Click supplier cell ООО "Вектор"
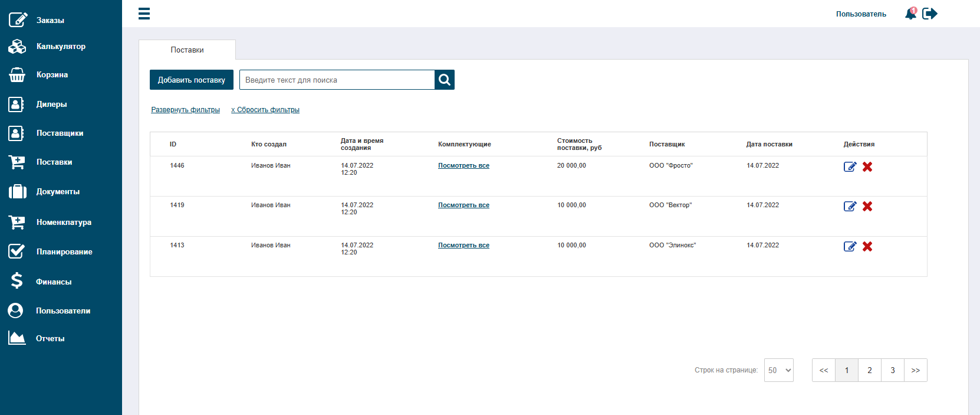 click(670, 205)
